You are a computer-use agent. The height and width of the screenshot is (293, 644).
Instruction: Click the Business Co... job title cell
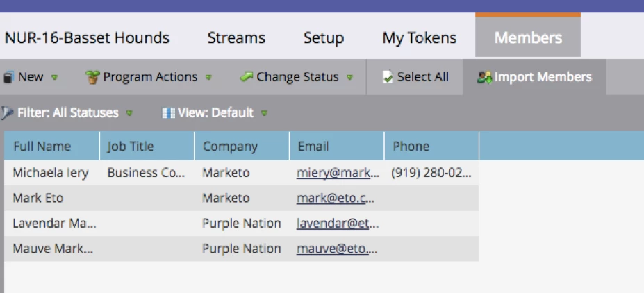pyautogui.click(x=146, y=173)
